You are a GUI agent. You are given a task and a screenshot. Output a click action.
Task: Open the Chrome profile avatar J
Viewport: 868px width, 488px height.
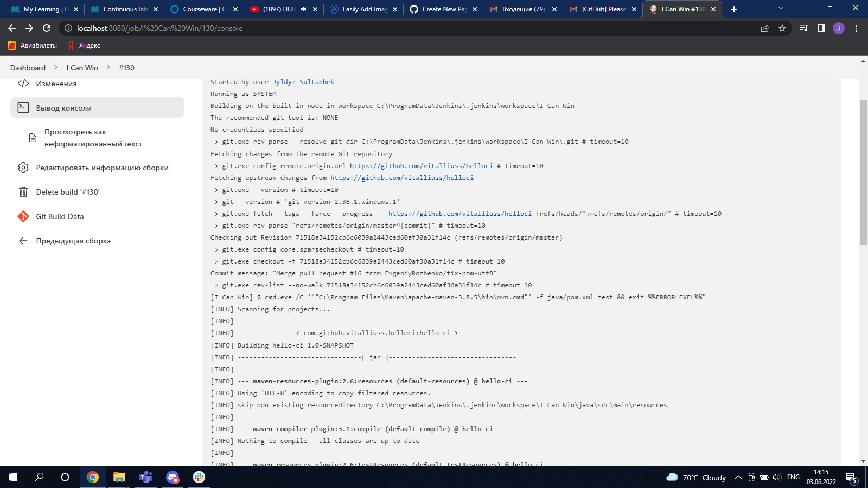click(839, 28)
